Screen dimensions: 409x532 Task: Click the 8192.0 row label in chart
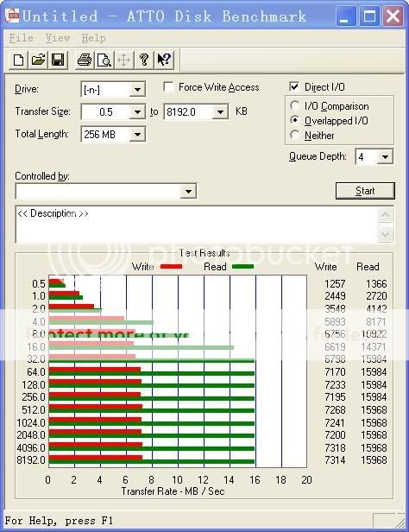point(31,460)
